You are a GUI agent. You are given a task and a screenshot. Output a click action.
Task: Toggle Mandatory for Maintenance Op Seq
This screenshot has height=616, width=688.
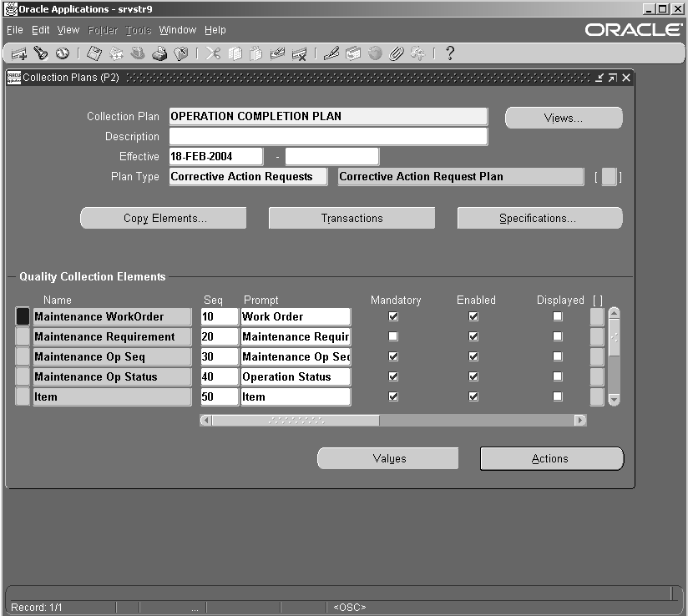click(x=393, y=356)
